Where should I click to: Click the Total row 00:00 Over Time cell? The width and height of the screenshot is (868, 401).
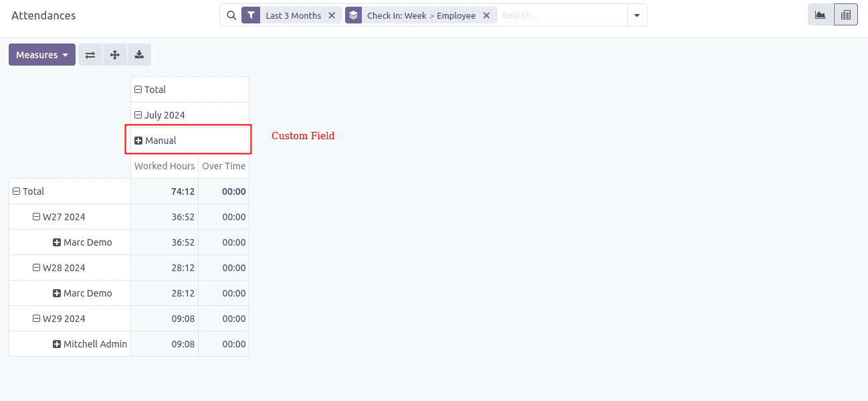tap(224, 191)
